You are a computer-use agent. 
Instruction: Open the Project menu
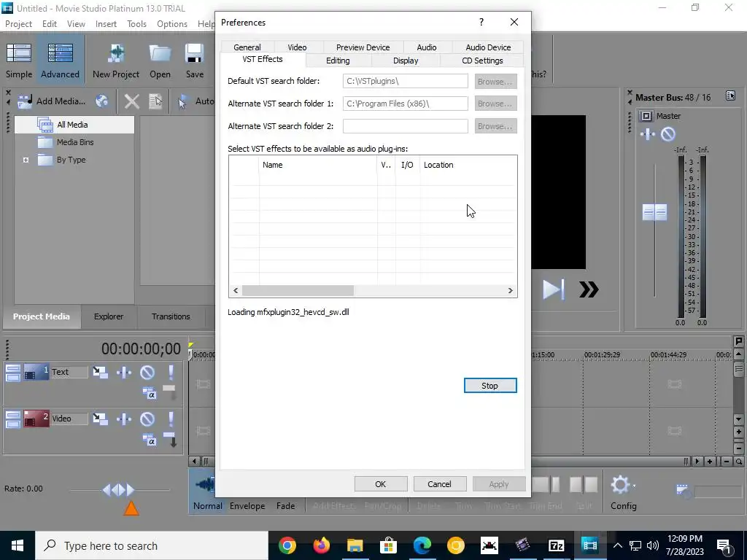[18, 24]
